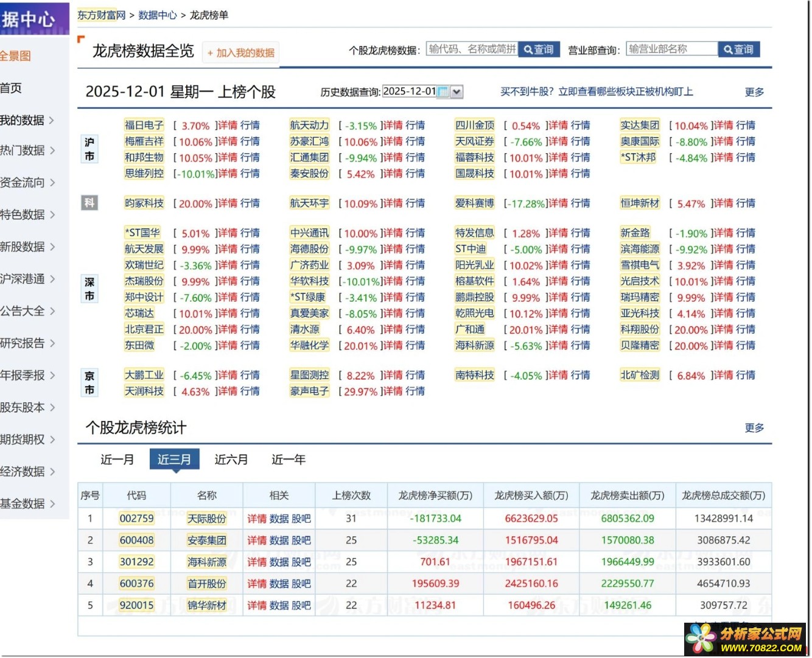The image size is (812, 658).
Task: Expand 我的数据 sidebar menu
Action: click(27, 121)
